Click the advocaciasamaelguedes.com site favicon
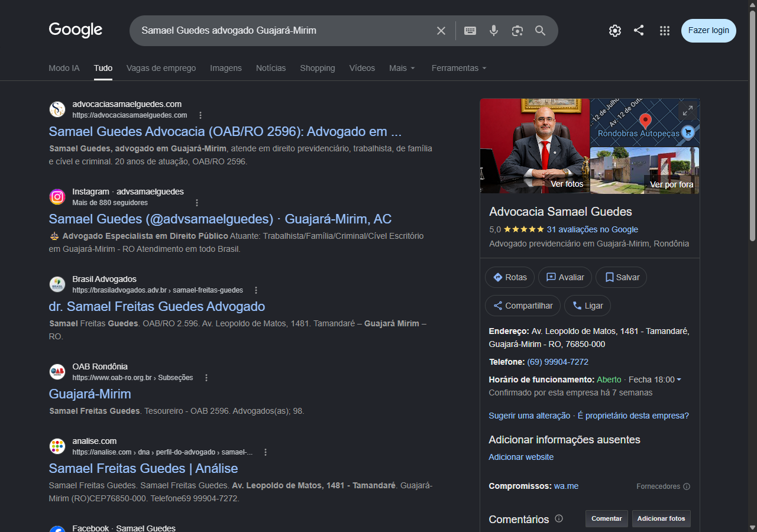The image size is (757, 532). pyautogui.click(x=57, y=109)
